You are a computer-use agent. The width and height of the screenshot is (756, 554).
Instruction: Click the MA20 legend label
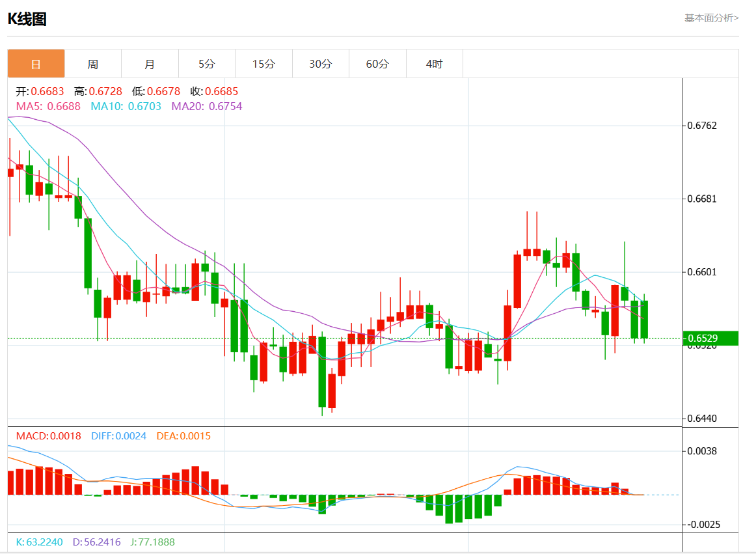pyautogui.click(x=206, y=106)
